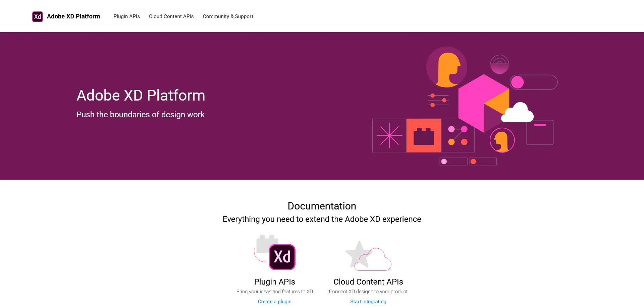Click 'Bring your ideas and features to XD'

[x=274, y=292]
